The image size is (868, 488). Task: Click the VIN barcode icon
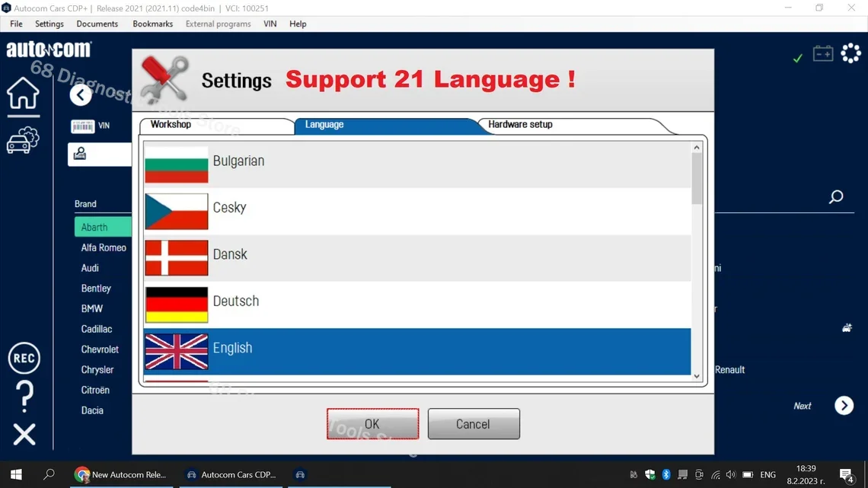coord(82,126)
